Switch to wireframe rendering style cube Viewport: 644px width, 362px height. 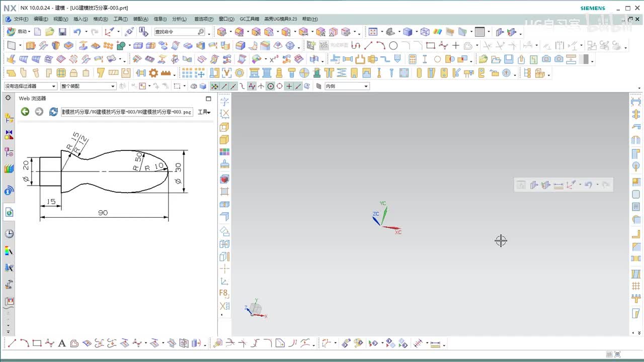coord(425,32)
